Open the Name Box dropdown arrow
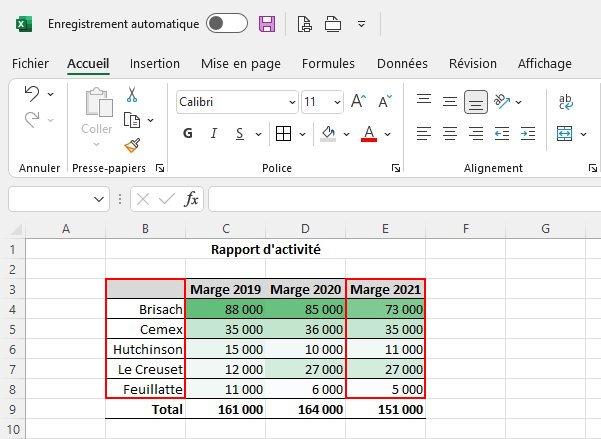 click(99, 200)
